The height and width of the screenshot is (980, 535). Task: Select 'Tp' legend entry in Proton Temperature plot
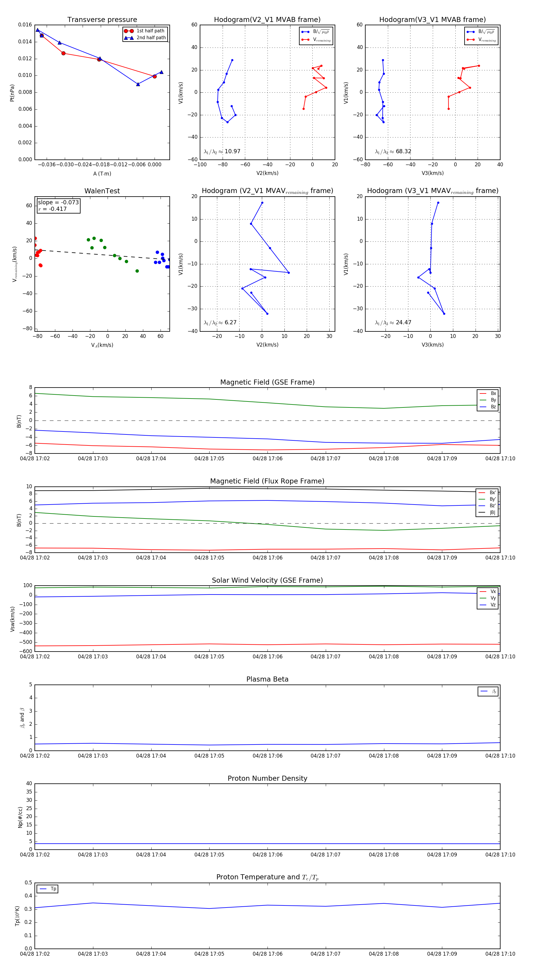[x=48, y=889]
